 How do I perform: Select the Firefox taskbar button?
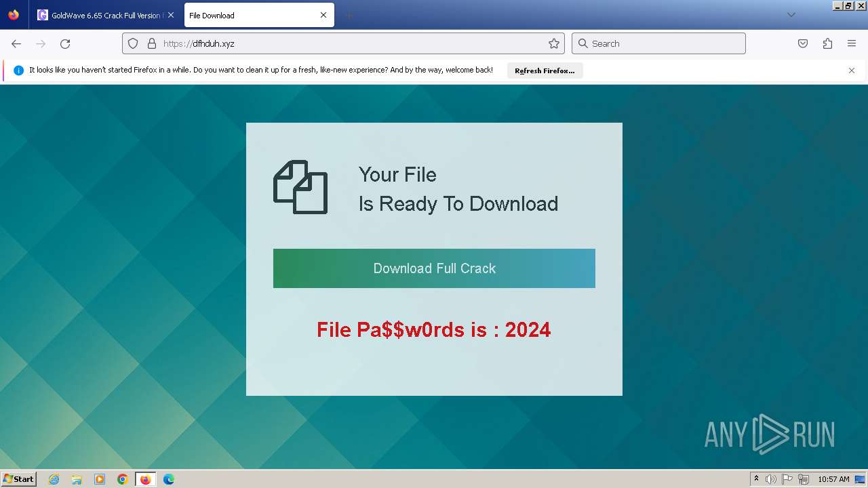146,479
